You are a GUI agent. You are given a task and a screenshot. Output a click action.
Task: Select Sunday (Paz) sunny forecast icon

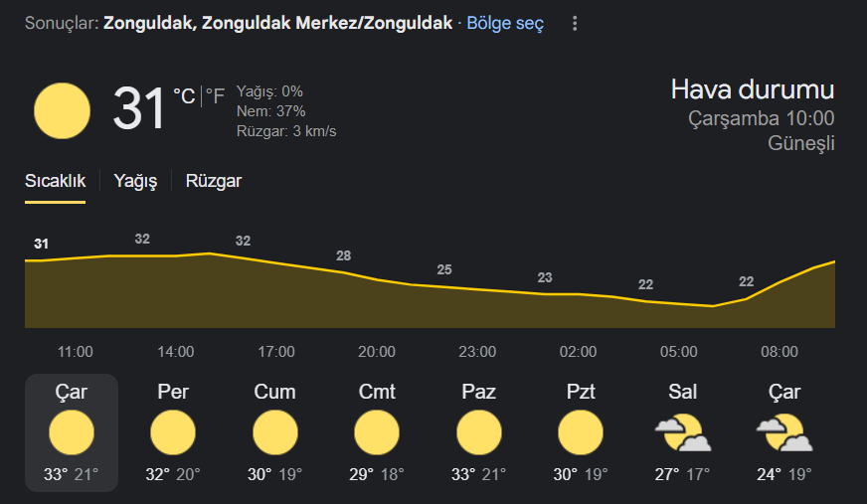pyautogui.click(x=479, y=432)
